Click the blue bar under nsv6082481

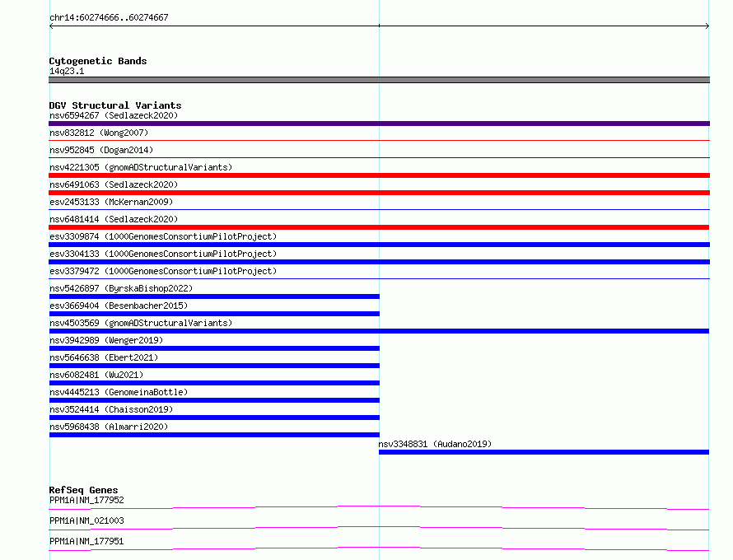coord(214,383)
